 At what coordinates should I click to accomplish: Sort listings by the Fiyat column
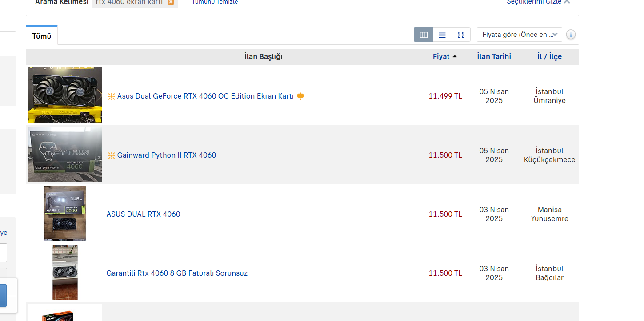[x=444, y=57]
